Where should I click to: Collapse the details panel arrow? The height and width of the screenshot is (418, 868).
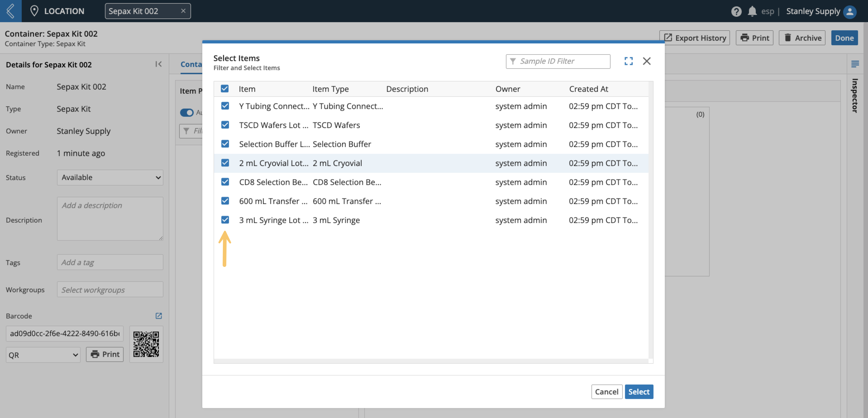158,64
